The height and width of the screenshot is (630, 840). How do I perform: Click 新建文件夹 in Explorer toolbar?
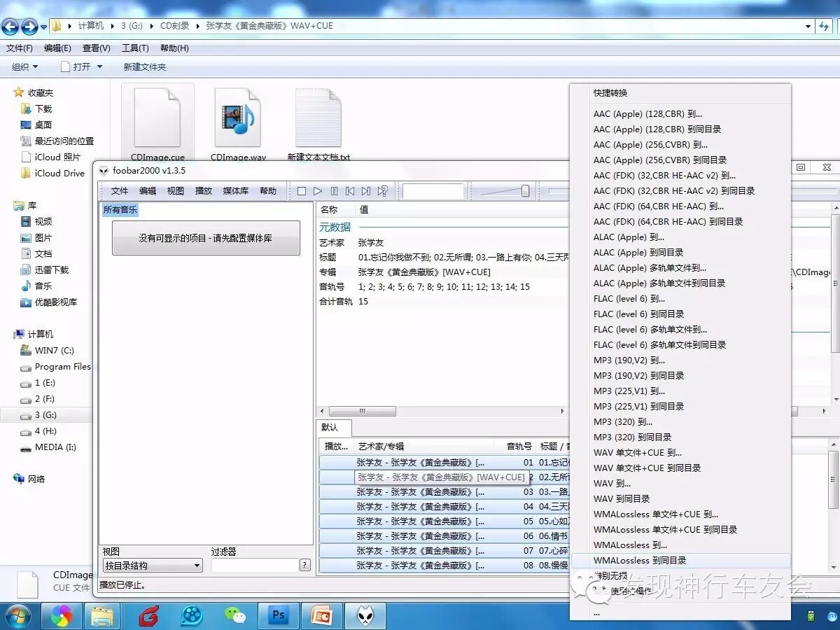pyautogui.click(x=145, y=66)
